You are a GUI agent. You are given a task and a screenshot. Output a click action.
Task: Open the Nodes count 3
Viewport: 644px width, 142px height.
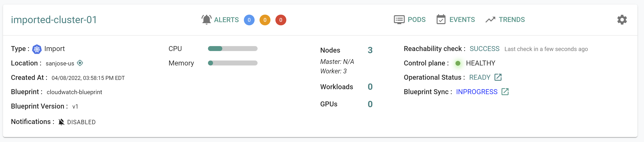coord(370,50)
